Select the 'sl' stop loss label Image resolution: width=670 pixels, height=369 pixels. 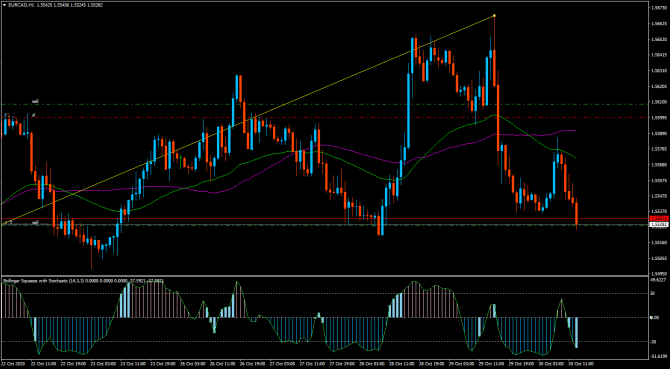pyautogui.click(x=33, y=114)
